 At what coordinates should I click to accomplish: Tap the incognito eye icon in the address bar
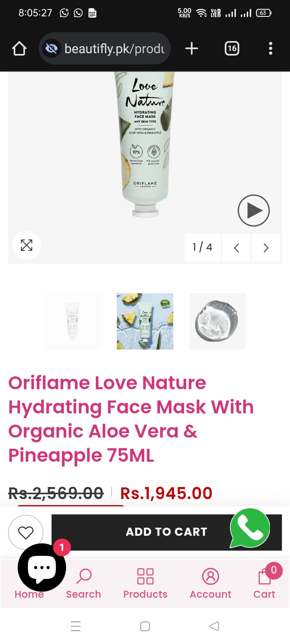point(52,49)
